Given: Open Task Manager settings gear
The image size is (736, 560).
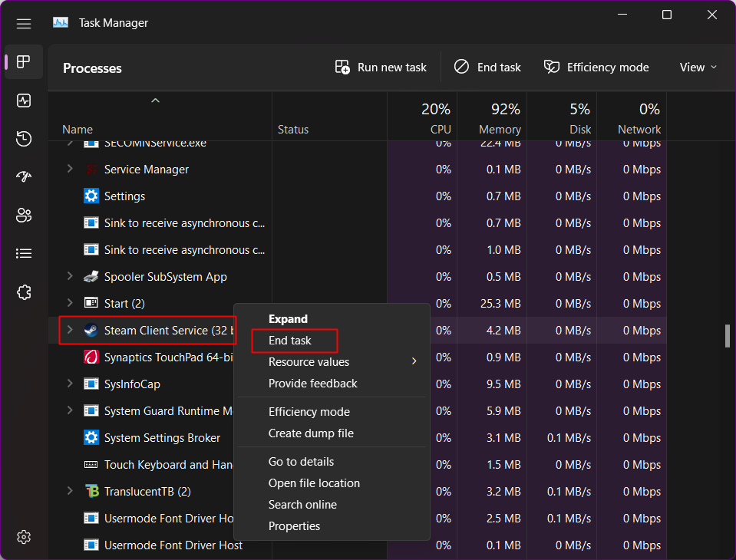Looking at the screenshot, I should [x=24, y=536].
